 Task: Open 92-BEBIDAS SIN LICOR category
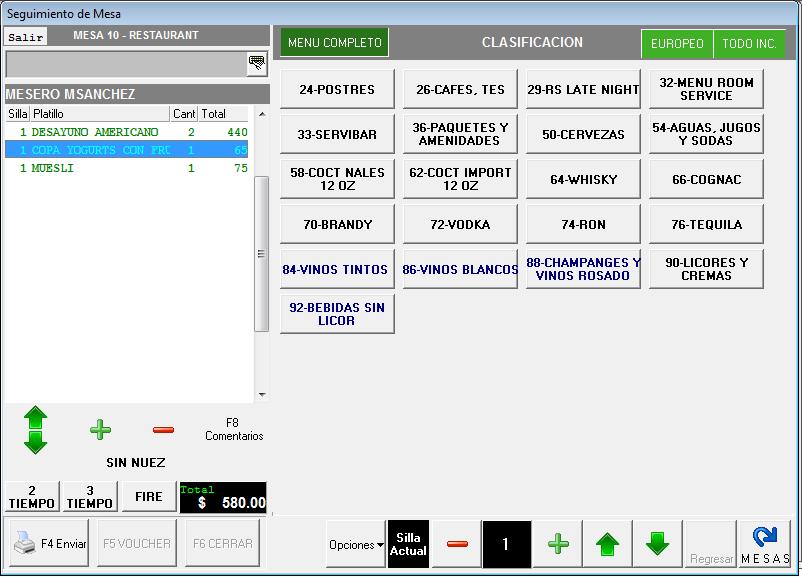click(337, 315)
